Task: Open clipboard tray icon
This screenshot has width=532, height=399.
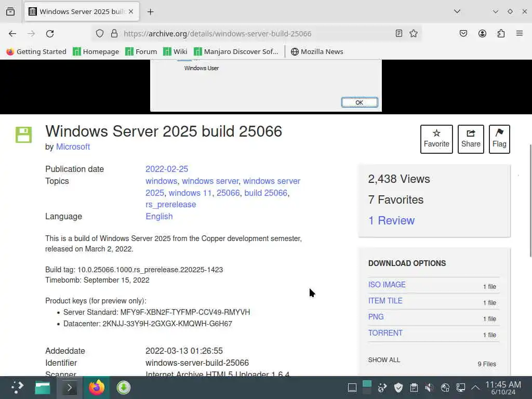Action: pyautogui.click(x=414, y=388)
